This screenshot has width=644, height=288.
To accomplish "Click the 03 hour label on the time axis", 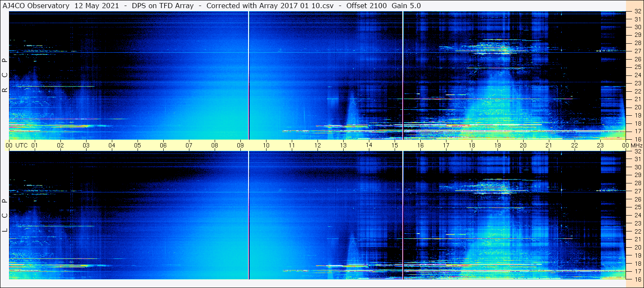I will click(86, 145).
